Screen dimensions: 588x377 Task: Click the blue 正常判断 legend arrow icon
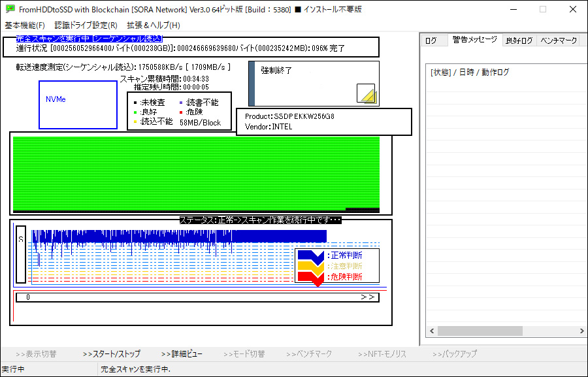311,257
